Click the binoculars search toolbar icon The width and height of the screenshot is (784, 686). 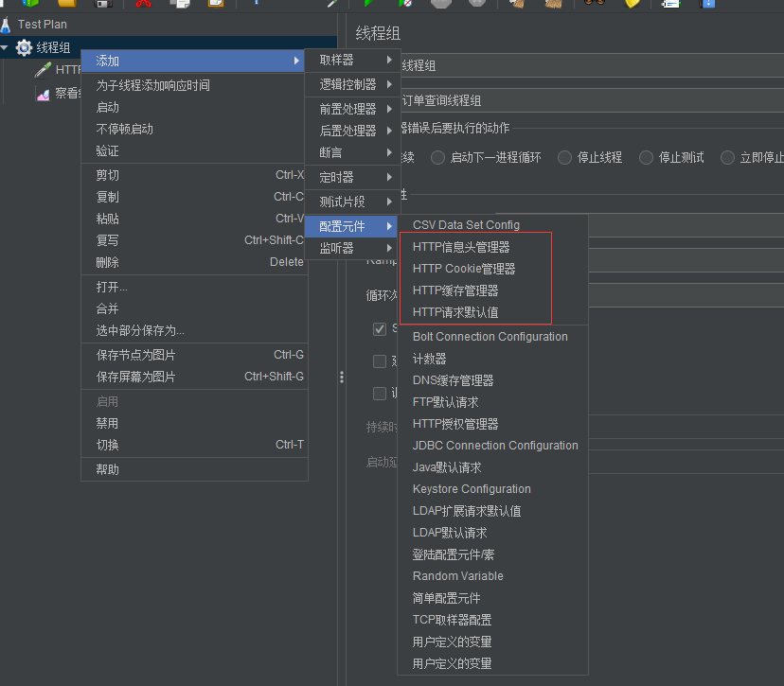pyautogui.click(x=594, y=3)
